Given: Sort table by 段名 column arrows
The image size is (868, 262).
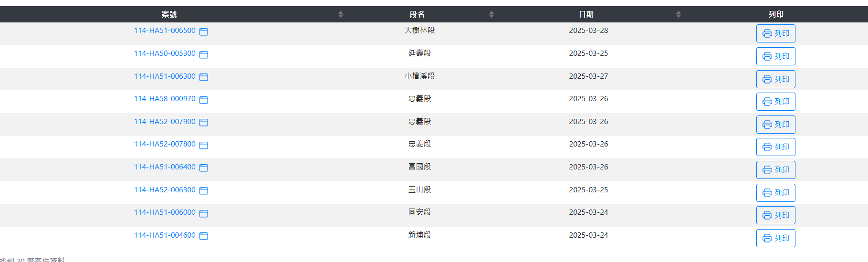Looking at the screenshot, I should 491,14.
